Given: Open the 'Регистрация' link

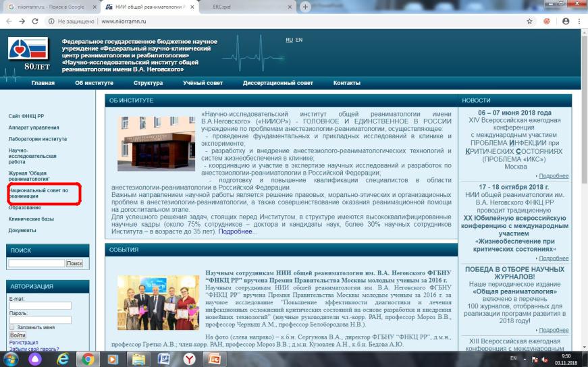Looking at the screenshot, I should 24,343.
